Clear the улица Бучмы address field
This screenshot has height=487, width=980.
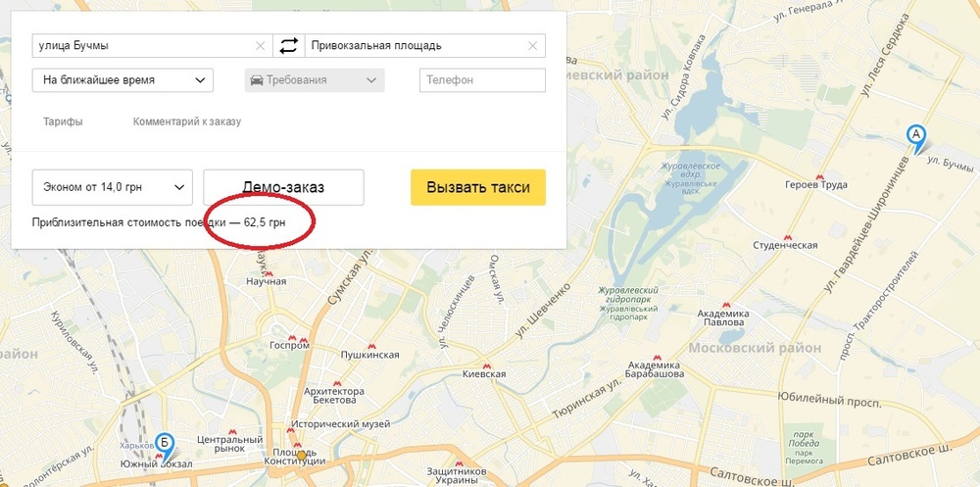pyautogui.click(x=261, y=46)
